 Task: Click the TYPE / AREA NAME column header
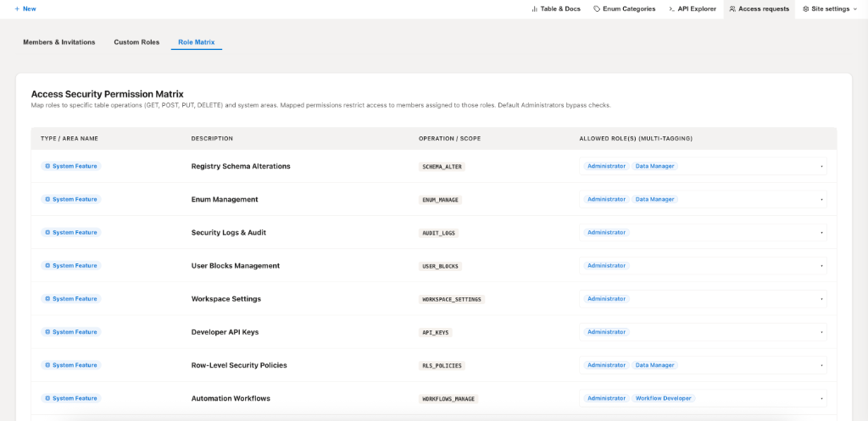click(x=70, y=138)
